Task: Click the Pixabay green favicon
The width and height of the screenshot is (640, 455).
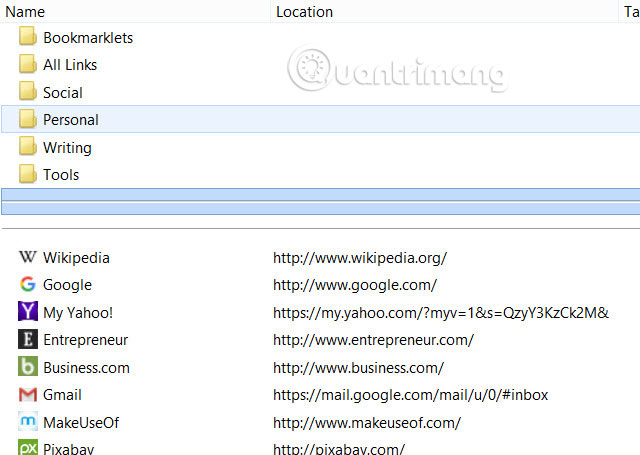Action: [x=28, y=448]
